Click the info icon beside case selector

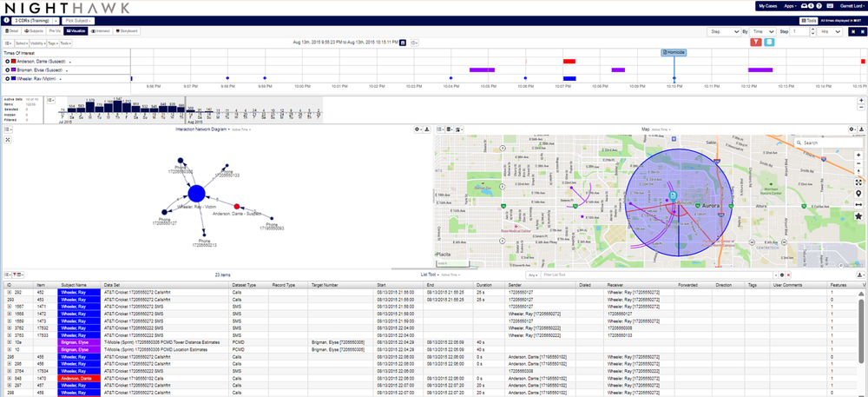(6, 20)
